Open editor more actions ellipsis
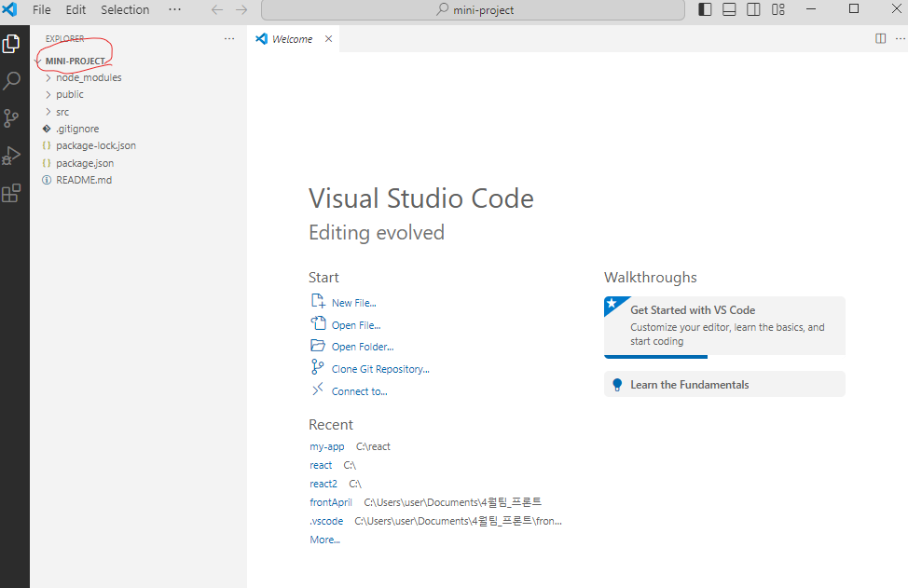Image resolution: width=908 pixels, height=588 pixels. [x=900, y=39]
